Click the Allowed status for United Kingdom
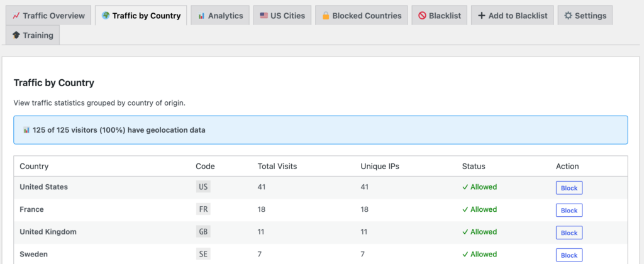 tap(479, 231)
